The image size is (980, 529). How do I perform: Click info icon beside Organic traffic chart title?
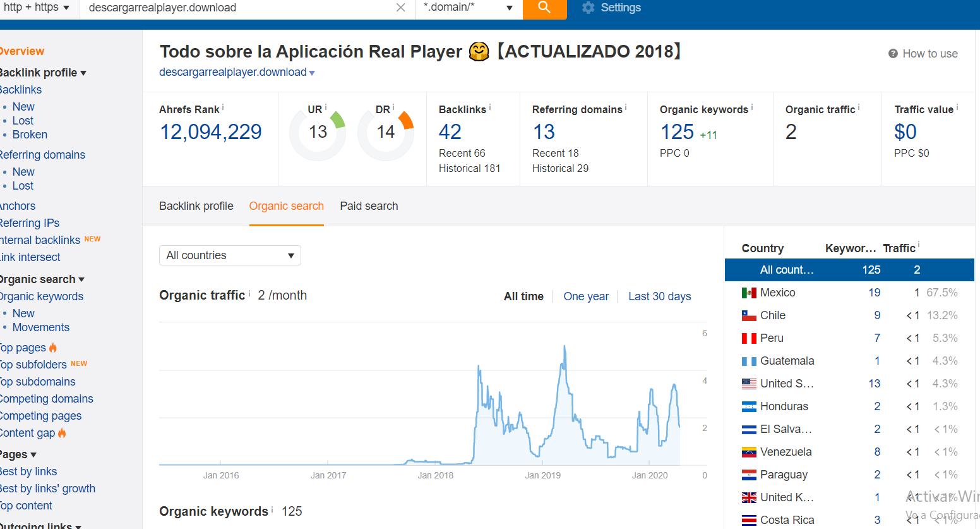pyautogui.click(x=249, y=293)
